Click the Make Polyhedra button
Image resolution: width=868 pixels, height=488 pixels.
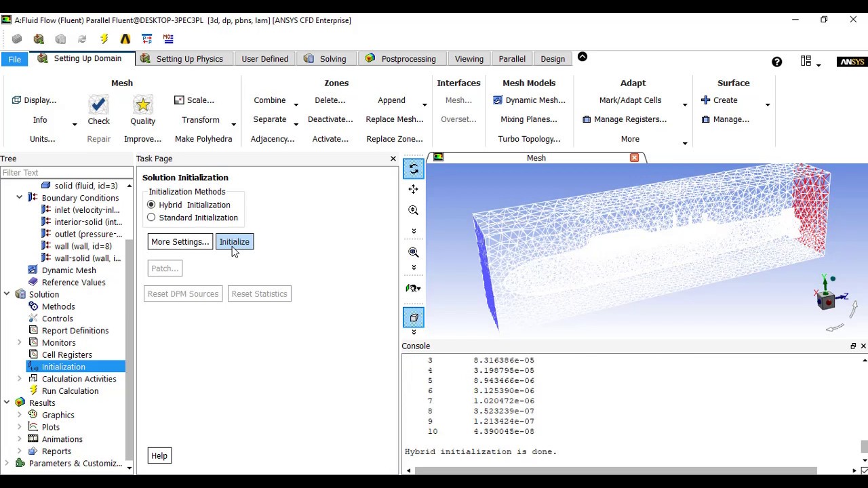pos(203,139)
